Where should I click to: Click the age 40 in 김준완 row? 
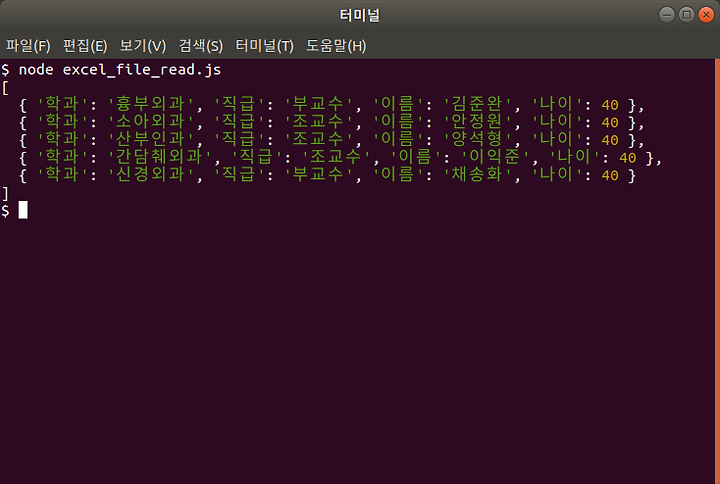click(x=610, y=105)
